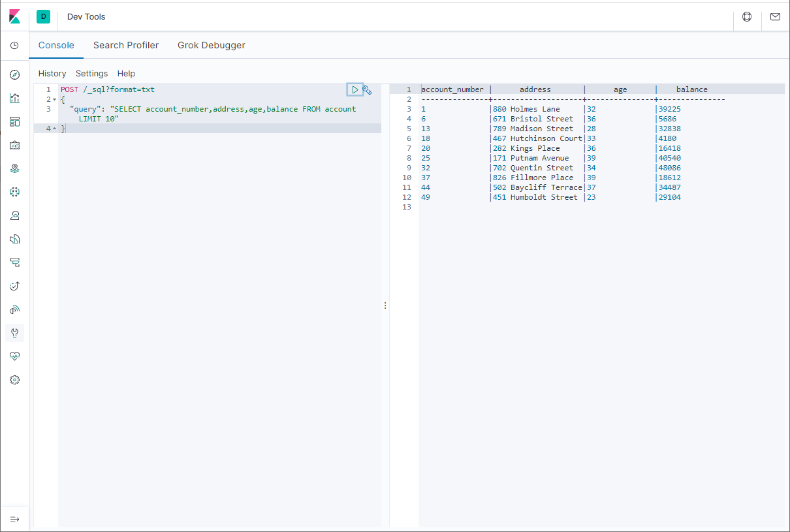This screenshot has height=532, width=790.
Task: Click the '502 Baycliff Terrace' address
Action: click(537, 187)
